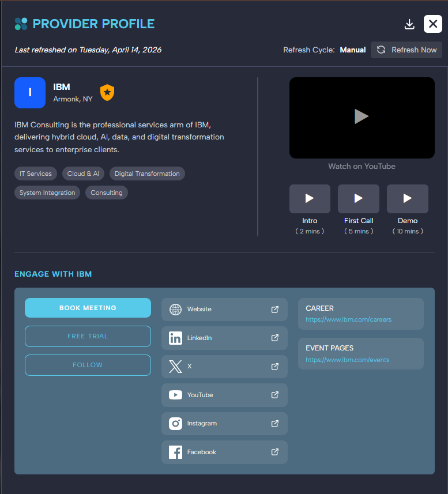This screenshot has height=494, width=448.
Task: Open the IBM careers URL
Action: pos(348,319)
